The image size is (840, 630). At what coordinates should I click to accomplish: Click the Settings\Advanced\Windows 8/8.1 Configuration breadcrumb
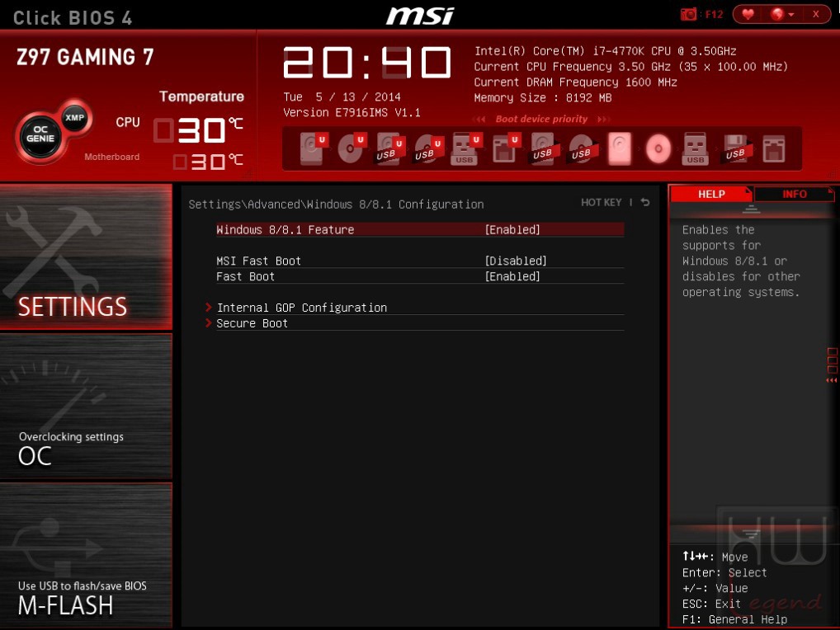(x=336, y=205)
